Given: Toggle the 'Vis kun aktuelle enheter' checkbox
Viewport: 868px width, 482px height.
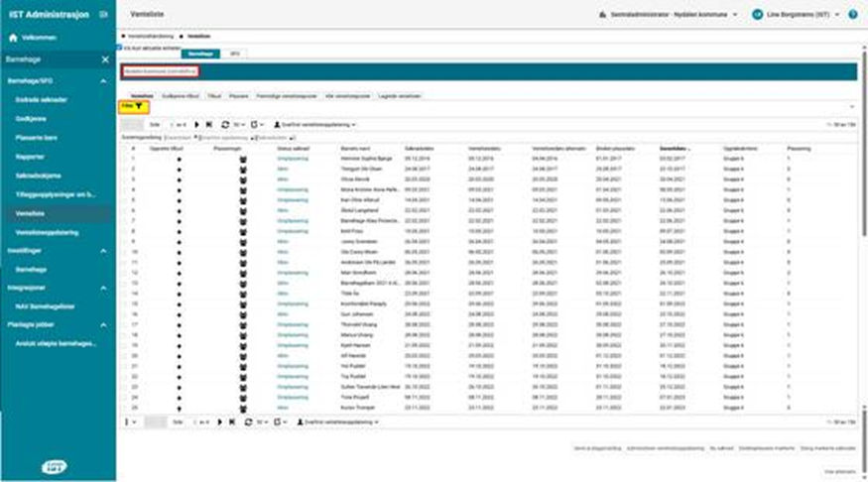Looking at the screenshot, I should point(119,46).
